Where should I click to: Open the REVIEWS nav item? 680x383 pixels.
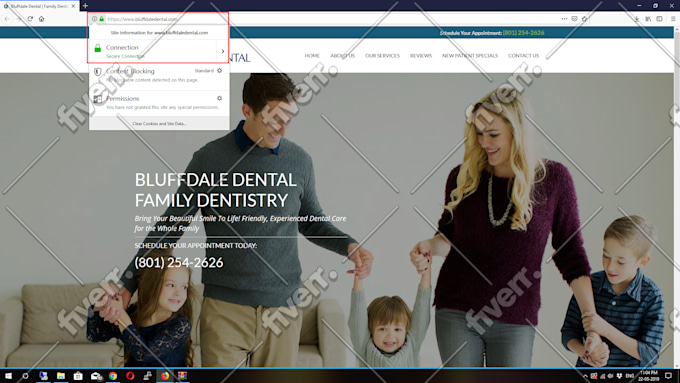(421, 56)
